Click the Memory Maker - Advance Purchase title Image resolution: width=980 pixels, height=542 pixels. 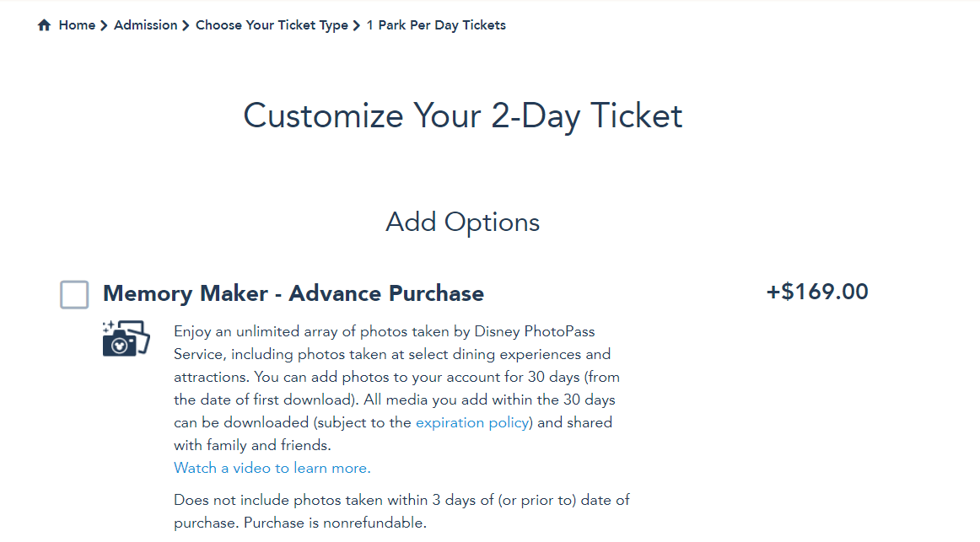(293, 293)
